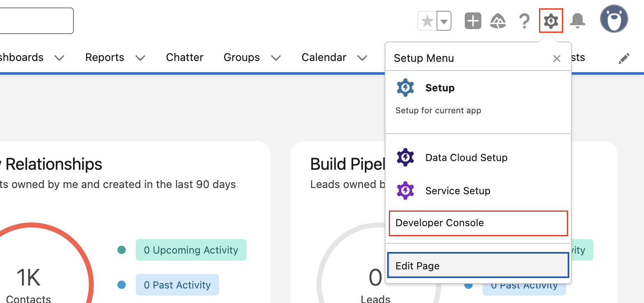644x303 pixels.
Task: Click the pencil icon to edit navigation
Action: pos(624,59)
